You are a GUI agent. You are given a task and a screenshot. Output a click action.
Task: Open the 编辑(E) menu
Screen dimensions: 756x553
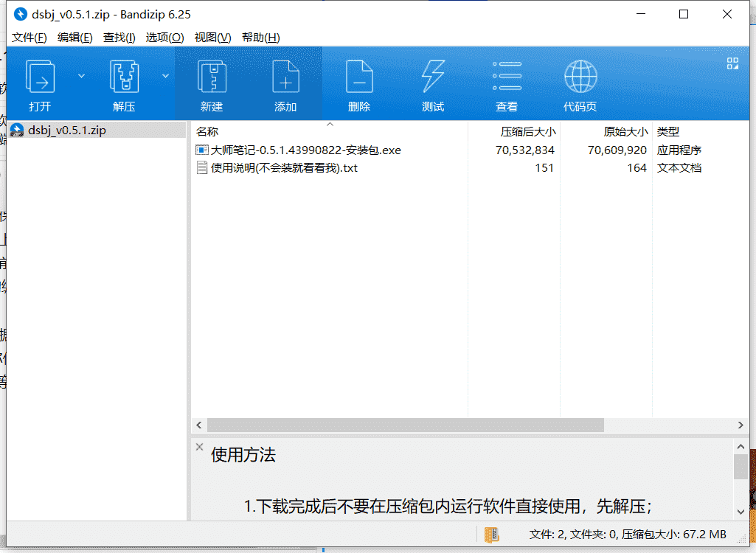pyautogui.click(x=74, y=38)
